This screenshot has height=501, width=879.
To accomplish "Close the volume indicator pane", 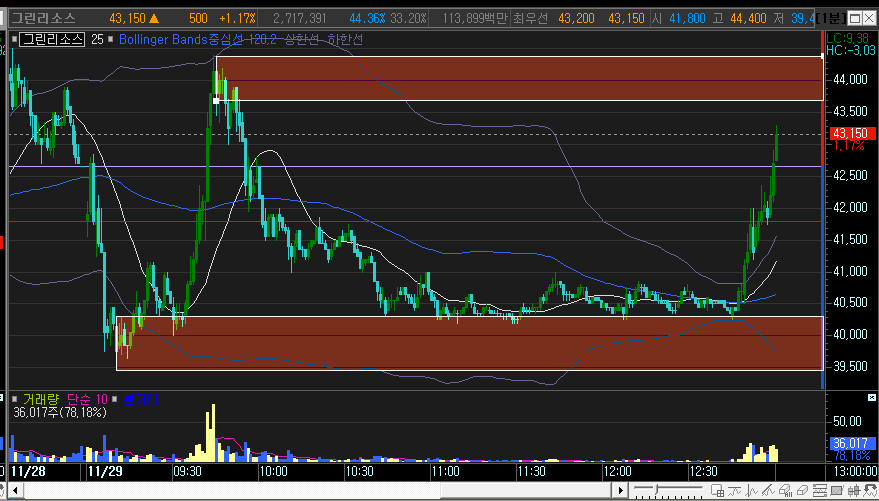I will pyautogui.click(x=872, y=397).
